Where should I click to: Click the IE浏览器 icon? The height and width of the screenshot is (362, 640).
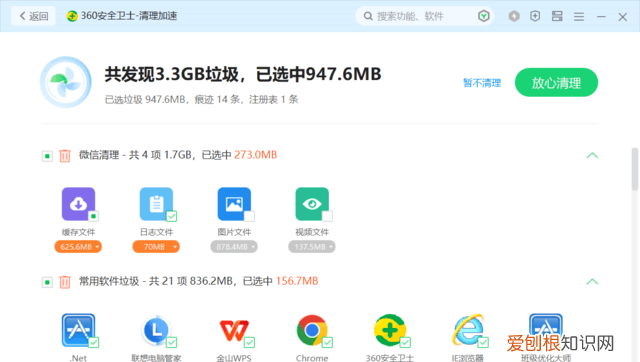click(x=468, y=330)
